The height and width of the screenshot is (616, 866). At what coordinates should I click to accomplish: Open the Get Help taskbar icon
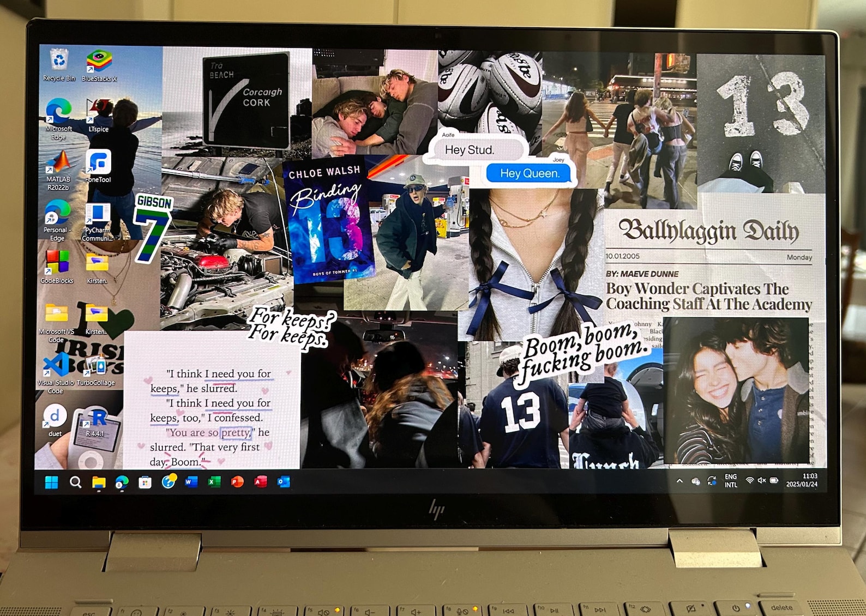[x=169, y=481]
